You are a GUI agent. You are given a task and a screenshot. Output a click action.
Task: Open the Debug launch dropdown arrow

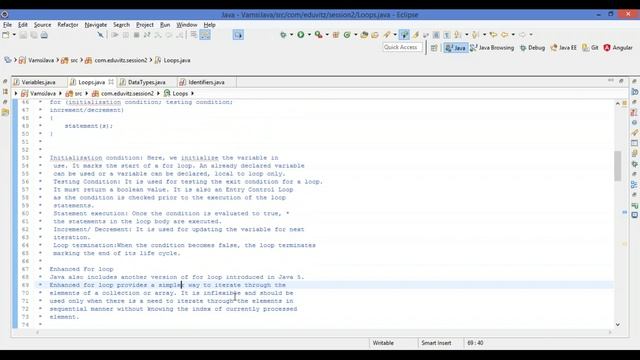(291, 35)
